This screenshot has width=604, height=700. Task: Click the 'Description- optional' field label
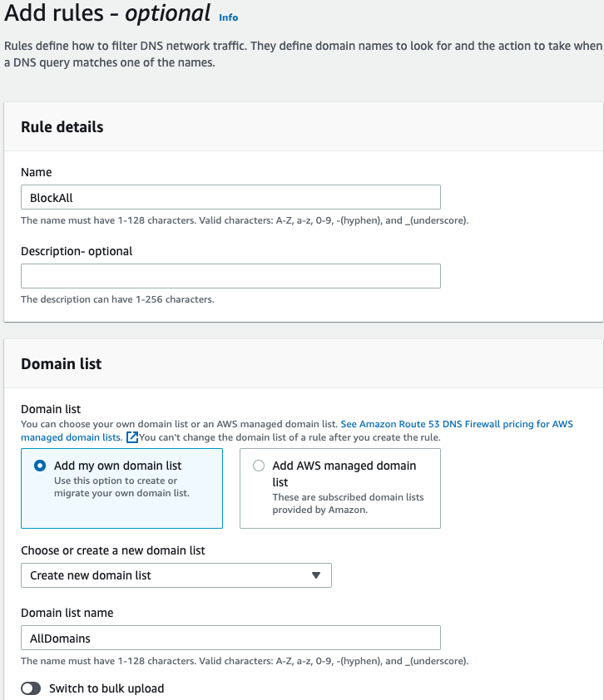tap(77, 251)
